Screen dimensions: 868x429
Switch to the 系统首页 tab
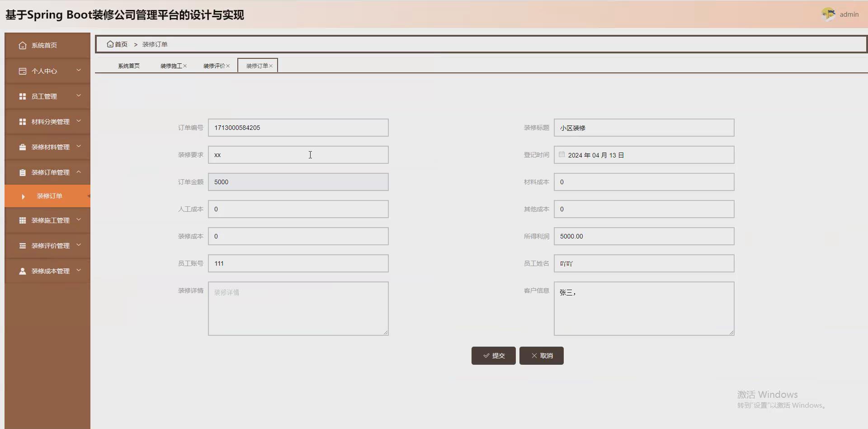pyautogui.click(x=129, y=66)
